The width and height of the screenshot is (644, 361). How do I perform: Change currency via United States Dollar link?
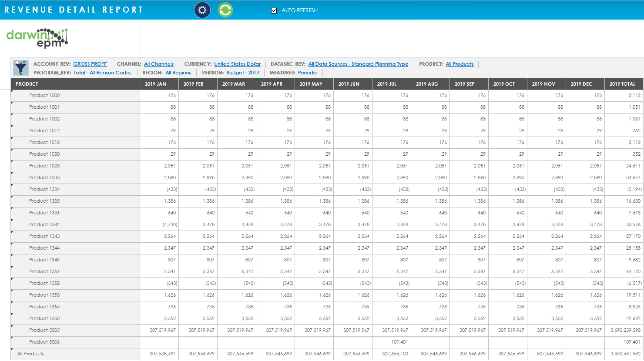[237, 64]
